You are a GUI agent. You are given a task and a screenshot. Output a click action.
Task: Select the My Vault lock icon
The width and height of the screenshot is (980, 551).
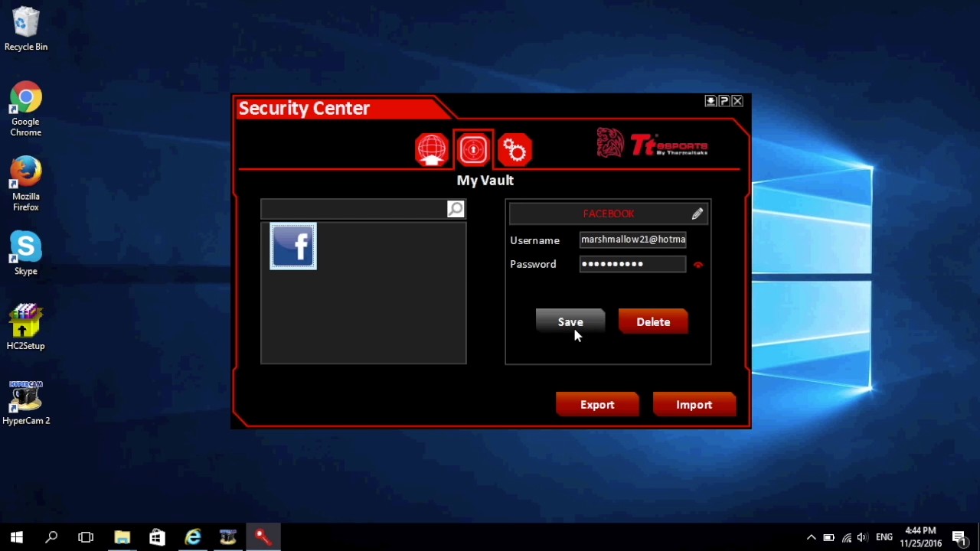(x=473, y=149)
